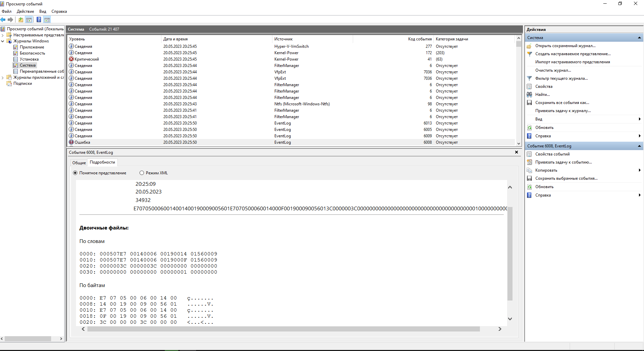Click Обновить icon under Система actions

tap(529, 128)
